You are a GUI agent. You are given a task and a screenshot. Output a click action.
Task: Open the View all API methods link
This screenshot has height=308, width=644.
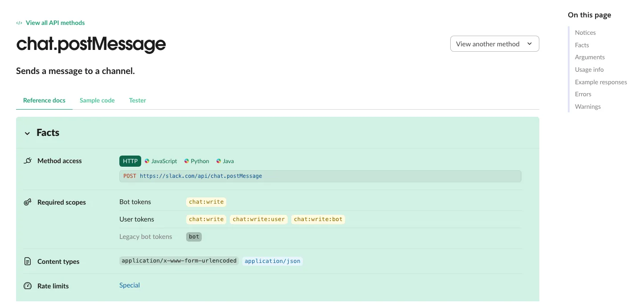55,23
